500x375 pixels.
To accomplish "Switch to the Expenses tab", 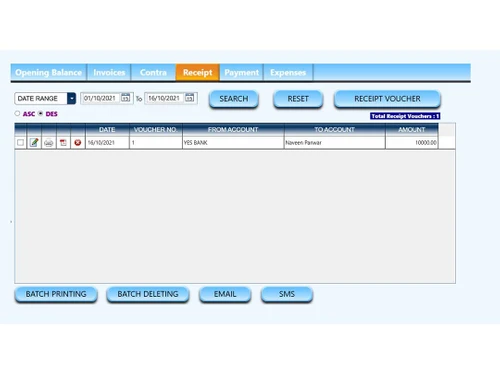I will pyautogui.click(x=288, y=72).
